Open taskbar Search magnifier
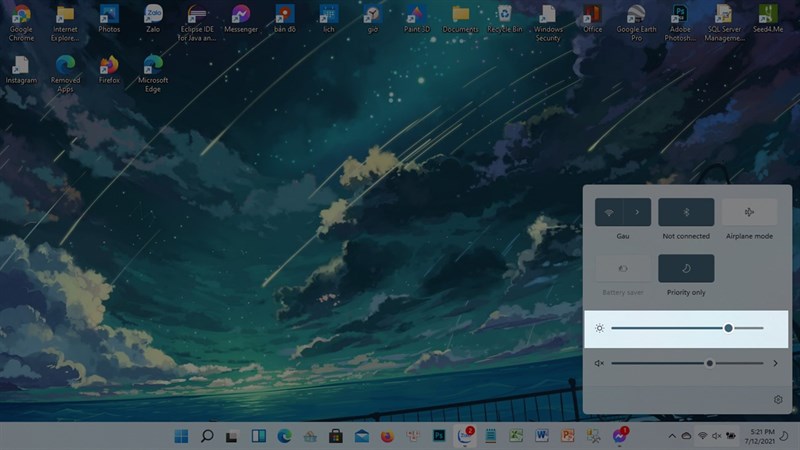The width and height of the screenshot is (800, 450). tap(207, 436)
